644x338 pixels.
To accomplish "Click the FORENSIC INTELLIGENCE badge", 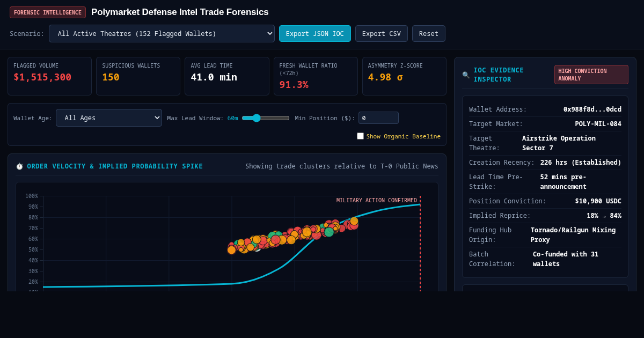I will coord(48,12).
